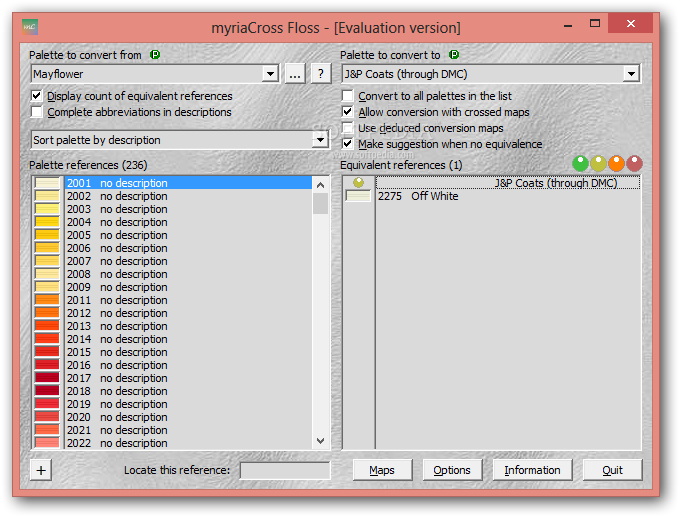680x517 pixels.
Task: Click the myriaCross app icon in title bar
Action: click(30, 27)
